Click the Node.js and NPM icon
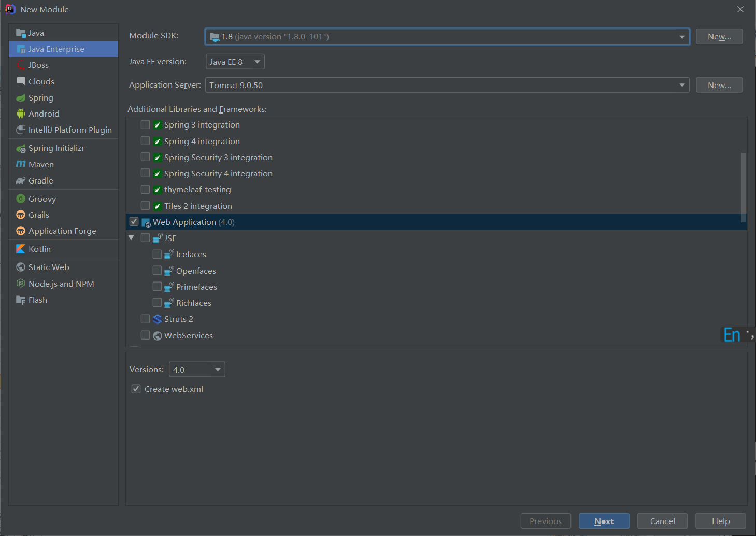Screen dimensions: 756x536 click(x=21, y=284)
